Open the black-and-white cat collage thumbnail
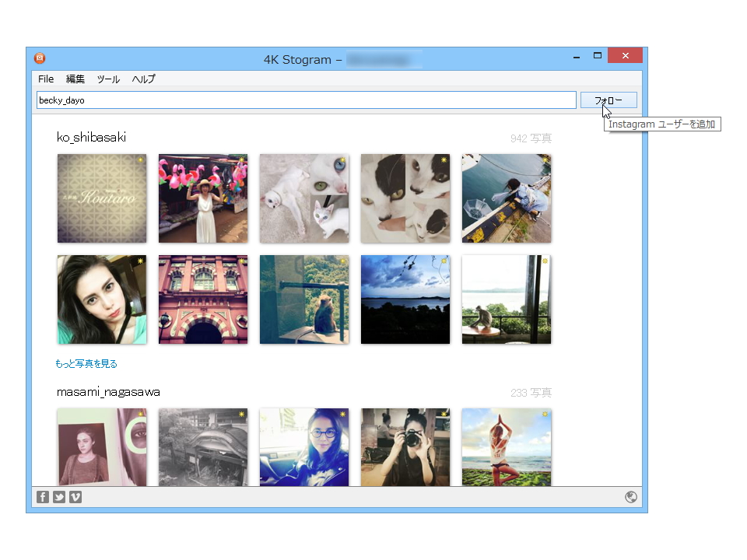747x560 pixels. [405, 198]
